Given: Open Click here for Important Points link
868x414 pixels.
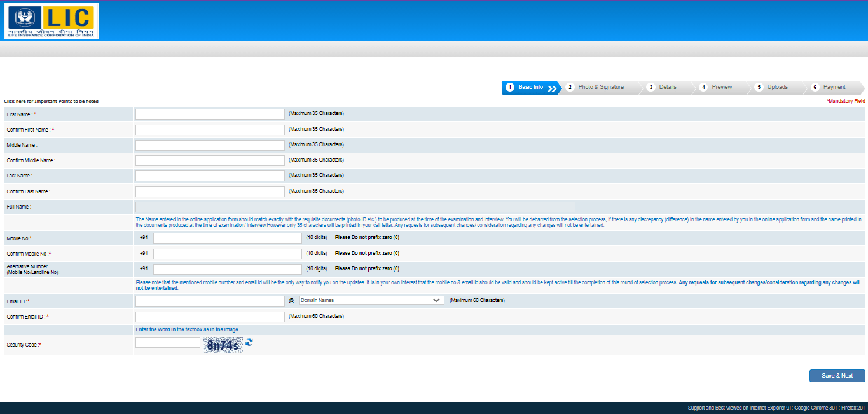Looking at the screenshot, I should [x=50, y=101].
